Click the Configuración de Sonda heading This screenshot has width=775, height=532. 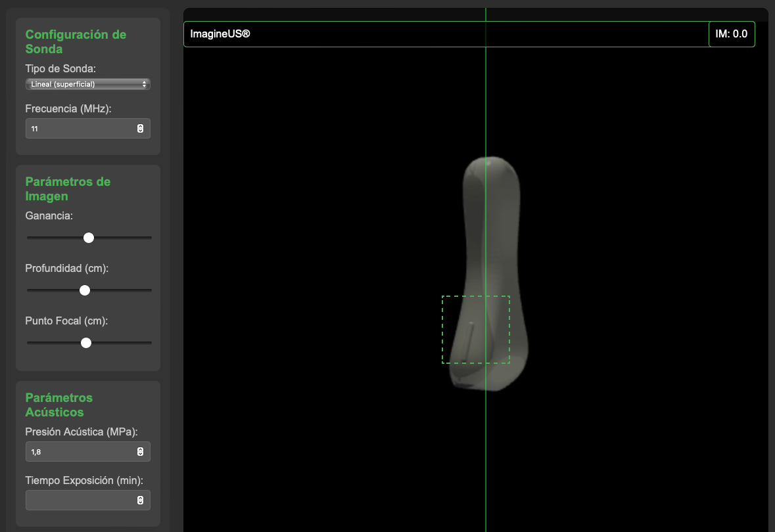[76, 41]
